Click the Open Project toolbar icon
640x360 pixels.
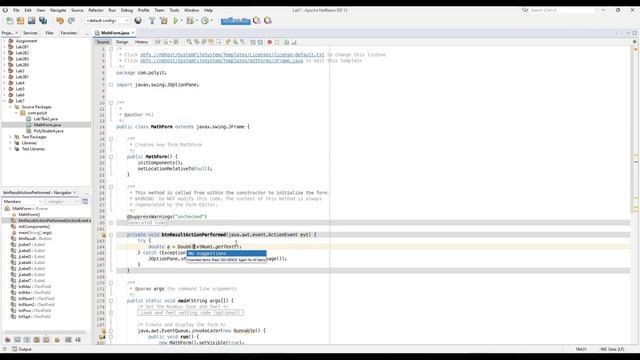pos(31,20)
